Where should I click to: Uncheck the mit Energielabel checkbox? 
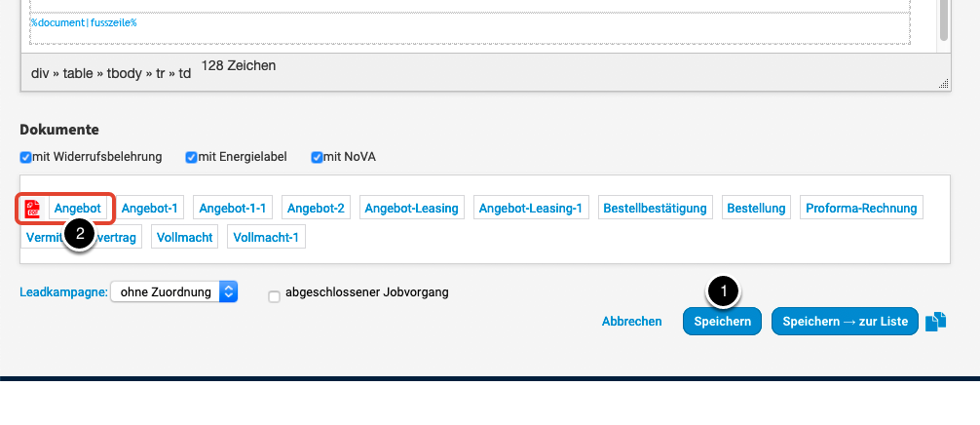pyautogui.click(x=192, y=157)
